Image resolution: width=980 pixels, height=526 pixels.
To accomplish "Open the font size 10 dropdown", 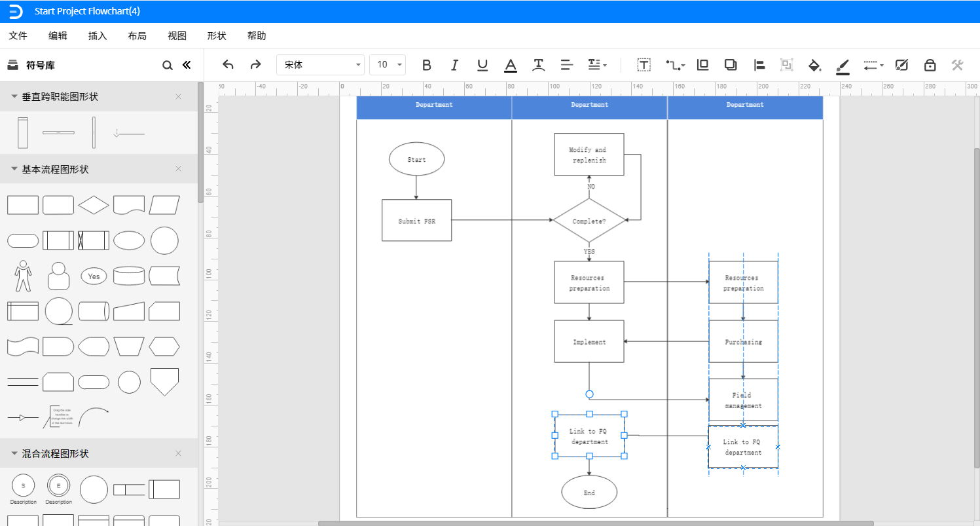I will 388,64.
